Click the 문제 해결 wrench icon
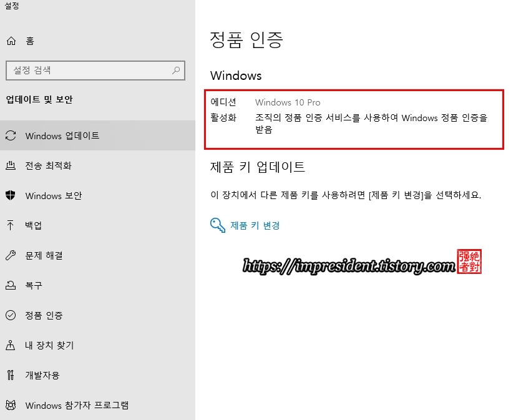Screen dimensions: 531x420 tap(11, 255)
